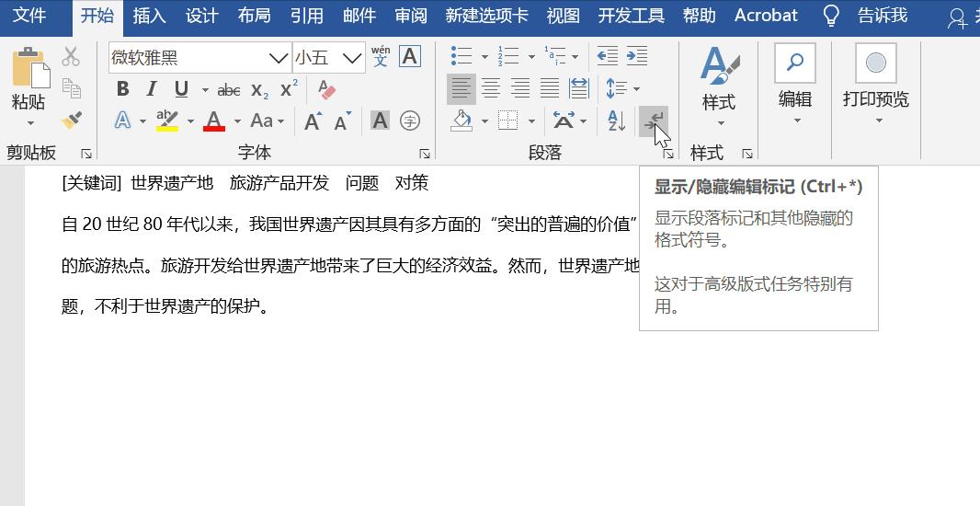This screenshot has height=506, width=980.
Task: Align text left
Action: [x=462, y=89]
